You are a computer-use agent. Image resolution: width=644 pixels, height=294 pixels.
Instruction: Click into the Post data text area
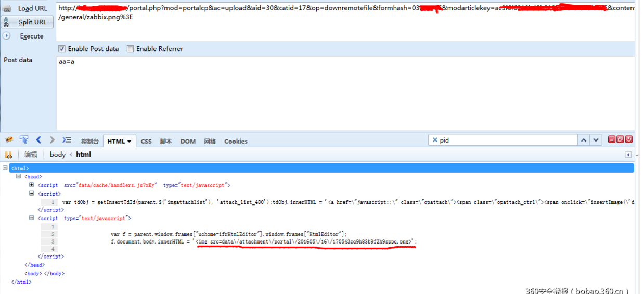(345, 93)
